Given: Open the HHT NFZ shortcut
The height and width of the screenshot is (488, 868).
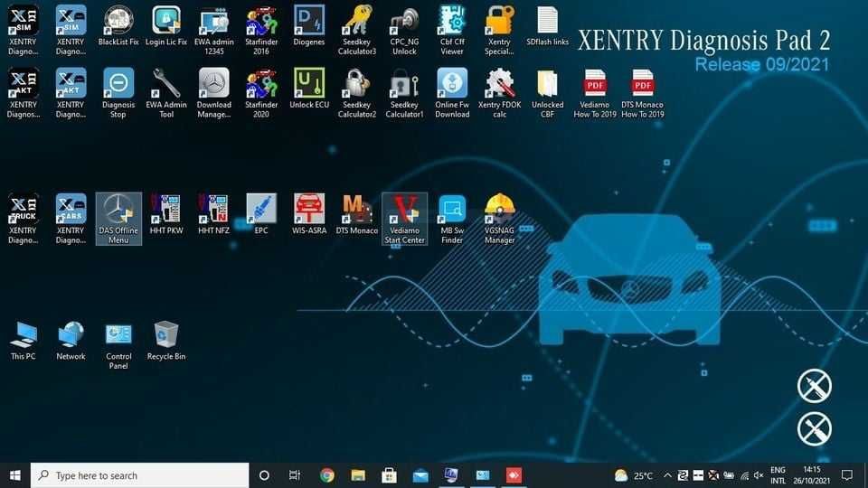Looking at the screenshot, I should click(x=213, y=214).
